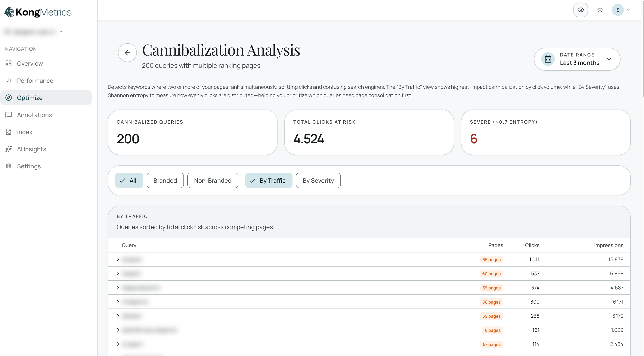
Task: Expand the row with 59 pages
Action: click(118, 316)
